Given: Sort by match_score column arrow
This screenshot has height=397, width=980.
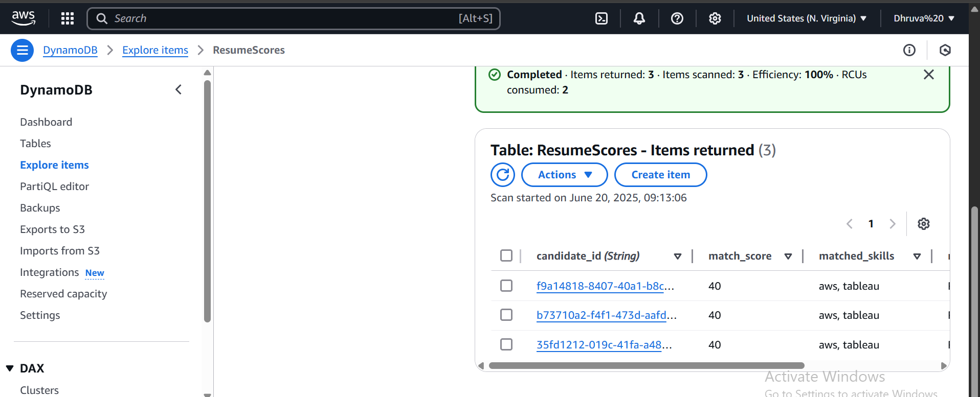Looking at the screenshot, I should coord(788,256).
